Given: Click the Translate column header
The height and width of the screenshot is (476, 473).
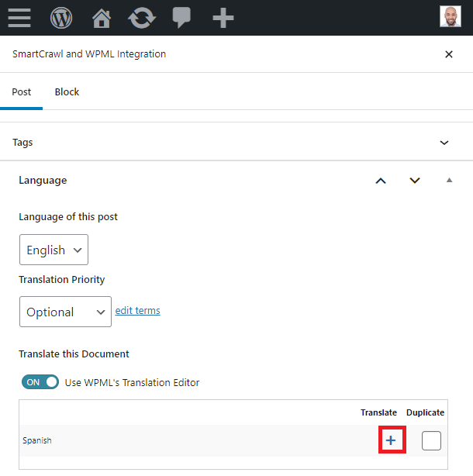Looking at the screenshot, I should [378, 412].
